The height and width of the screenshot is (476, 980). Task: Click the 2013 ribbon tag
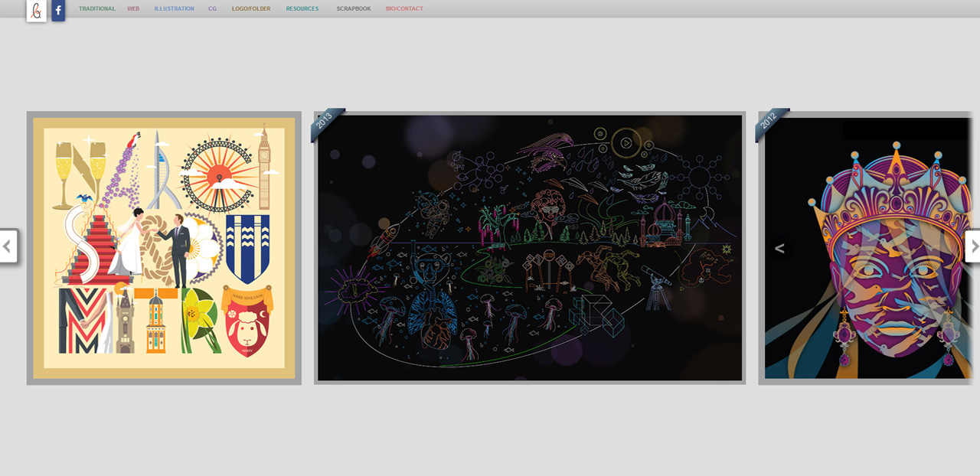pyautogui.click(x=325, y=123)
